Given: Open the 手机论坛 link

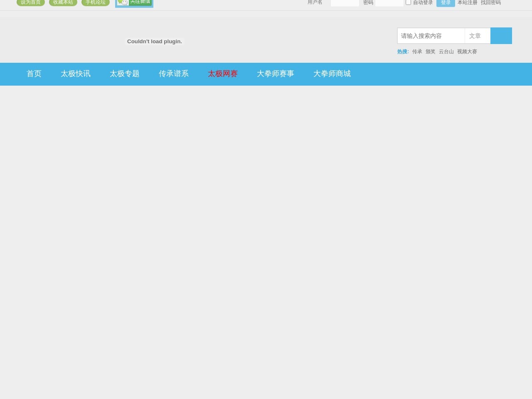Looking at the screenshot, I should point(96,2).
